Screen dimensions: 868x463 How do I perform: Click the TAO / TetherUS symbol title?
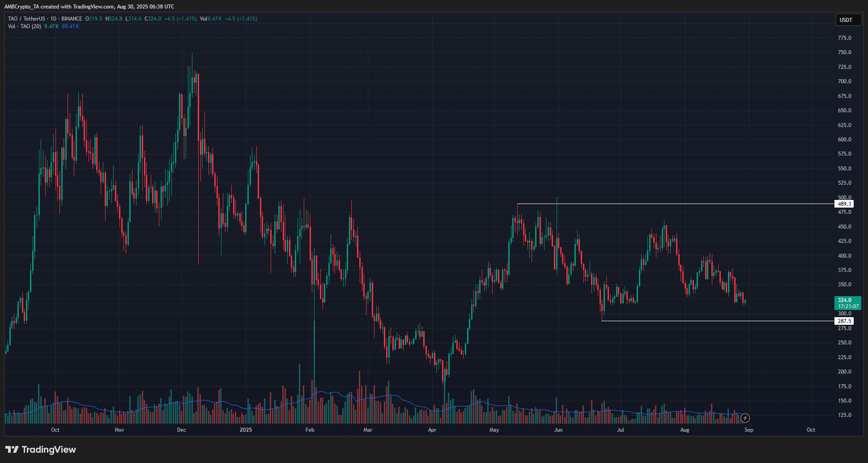pos(26,19)
